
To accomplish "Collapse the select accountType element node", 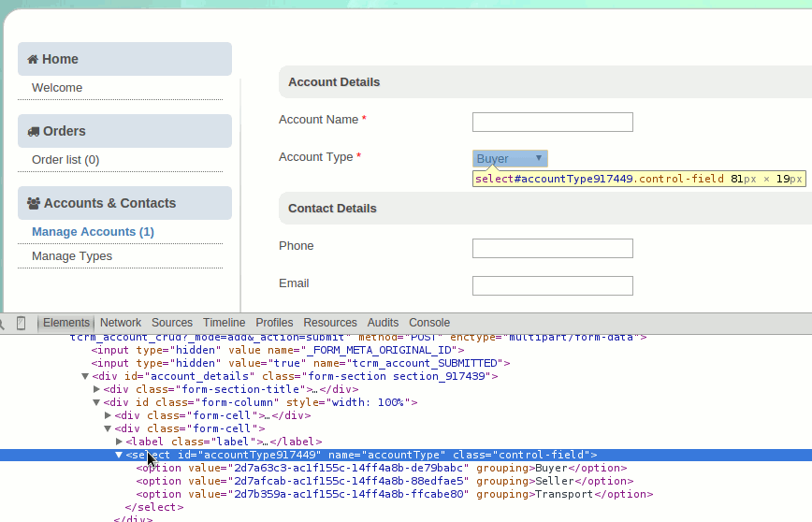I will click(119, 455).
